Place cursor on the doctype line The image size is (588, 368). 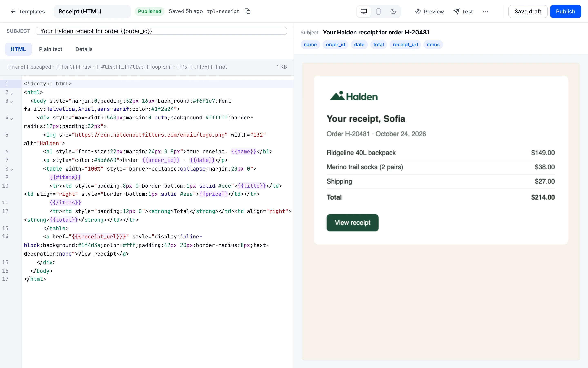157,84
